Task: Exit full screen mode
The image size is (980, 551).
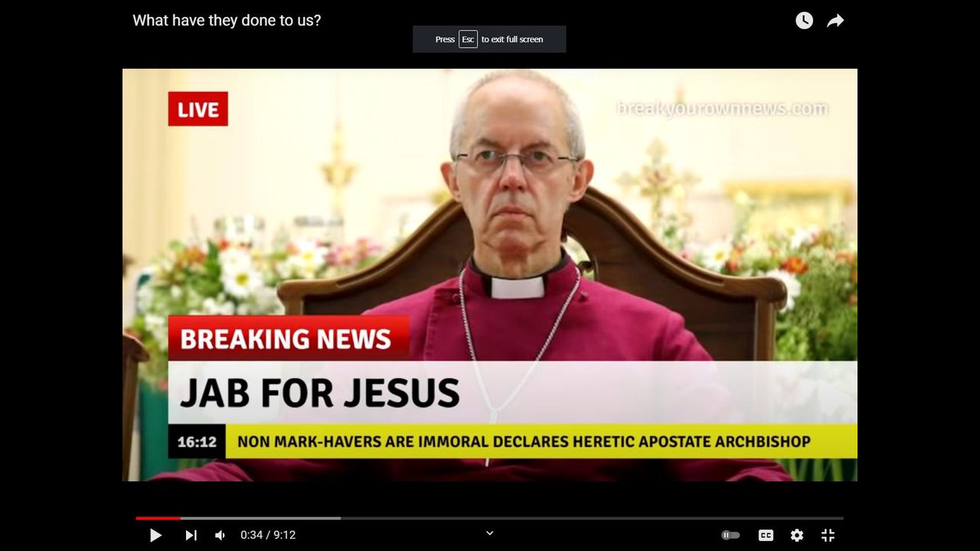Action: pyautogui.click(x=828, y=536)
